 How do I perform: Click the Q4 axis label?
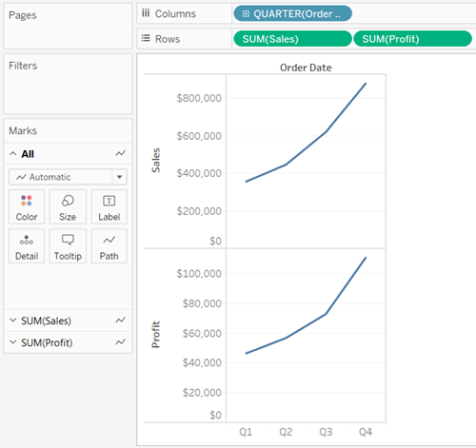click(x=366, y=432)
